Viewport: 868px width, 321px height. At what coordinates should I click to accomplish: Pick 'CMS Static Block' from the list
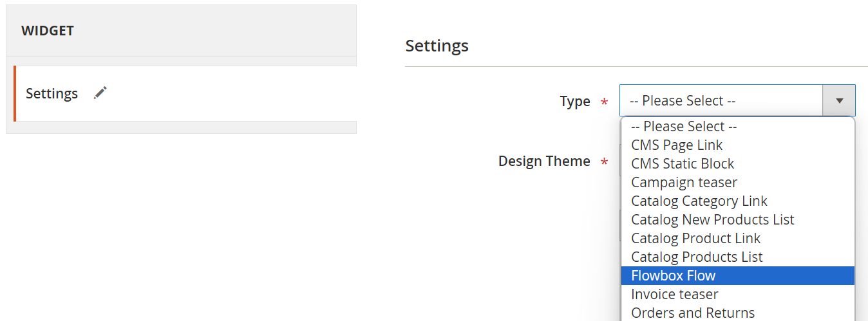(x=683, y=164)
